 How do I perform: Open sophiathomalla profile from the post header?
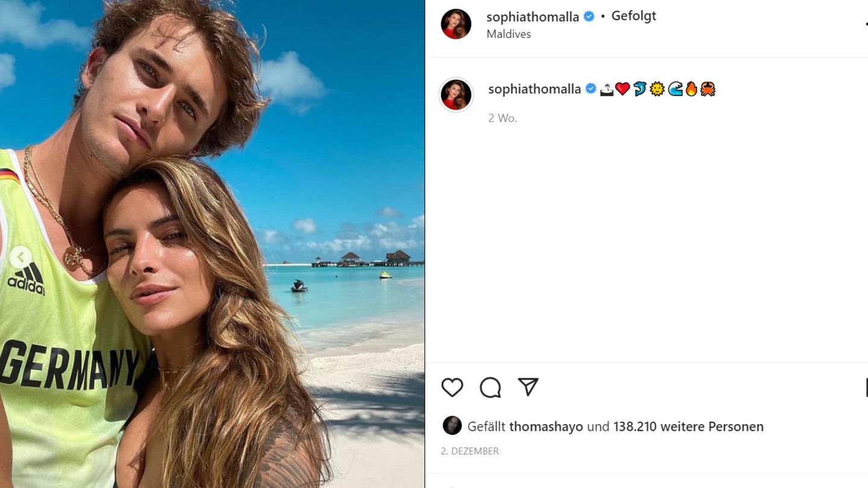click(x=532, y=17)
